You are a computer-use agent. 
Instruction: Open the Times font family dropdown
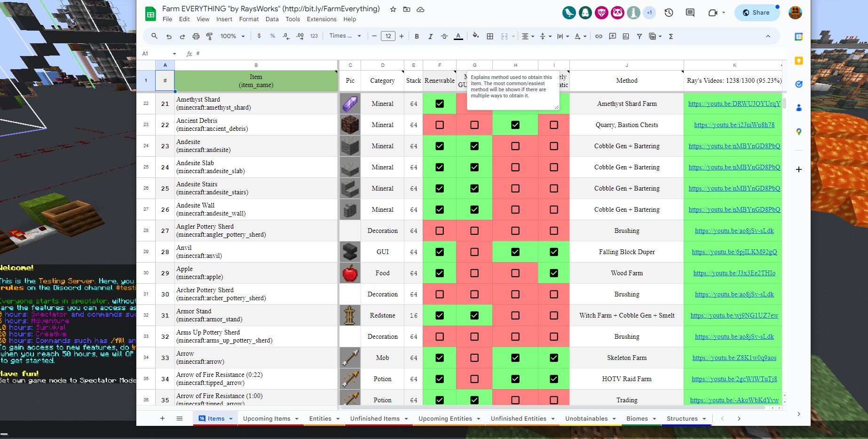(x=345, y=36)
